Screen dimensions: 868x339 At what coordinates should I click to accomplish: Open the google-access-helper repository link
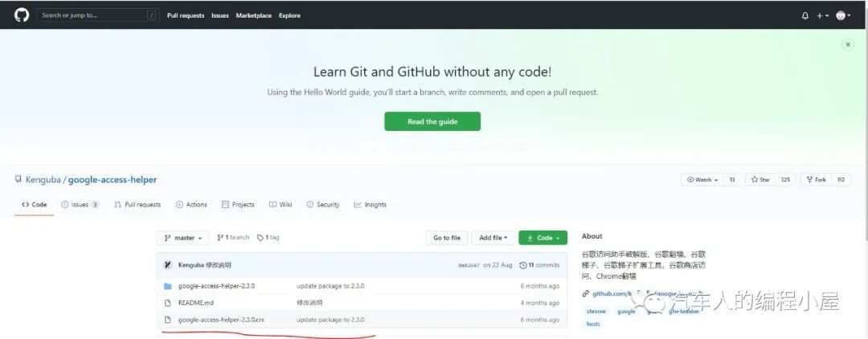click(x=113, y=180)
